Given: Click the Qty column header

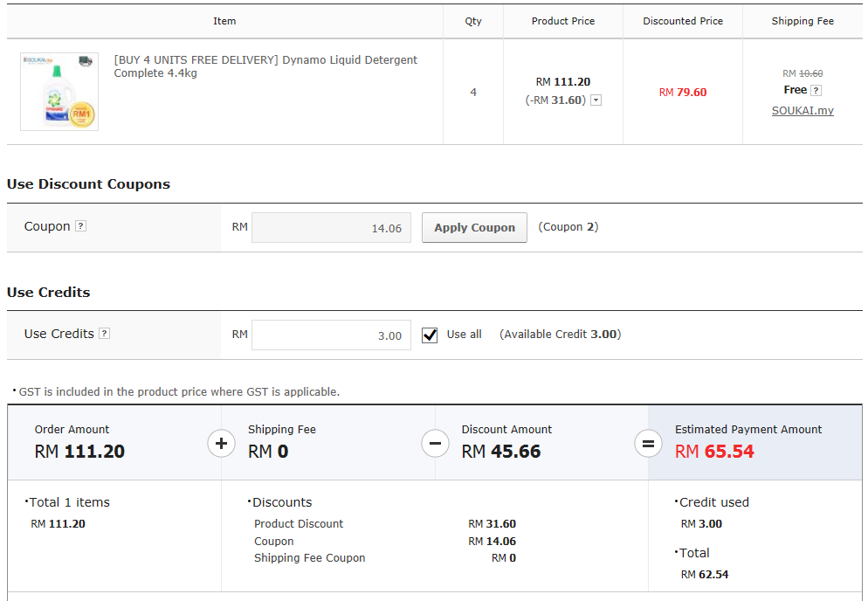Looking at the screenshot, I should tap(473, 21).
